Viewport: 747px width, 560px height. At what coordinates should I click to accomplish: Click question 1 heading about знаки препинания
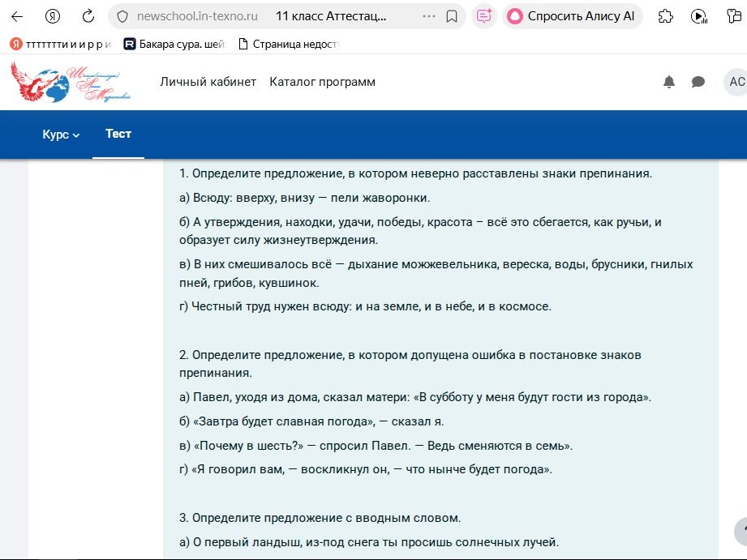coord(415,173)
